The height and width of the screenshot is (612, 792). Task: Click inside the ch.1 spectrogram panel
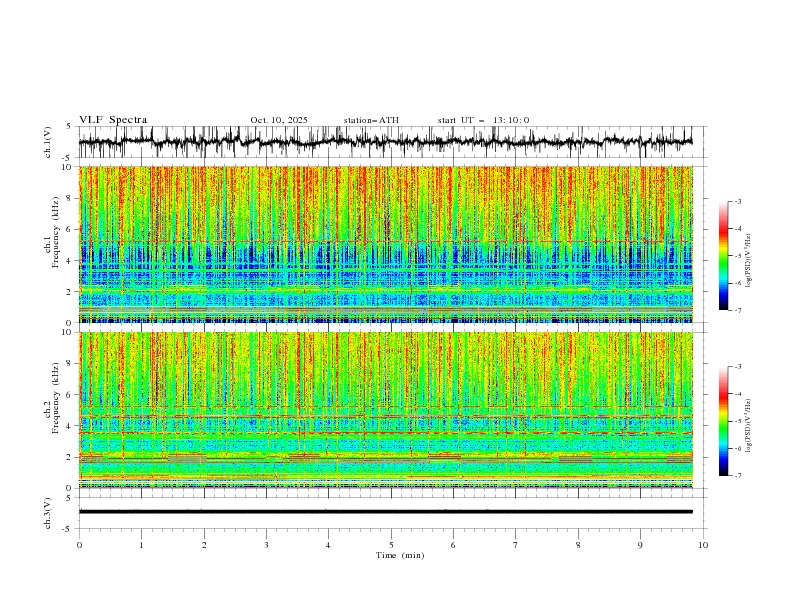pyautogui.click(x=385, y=244)
